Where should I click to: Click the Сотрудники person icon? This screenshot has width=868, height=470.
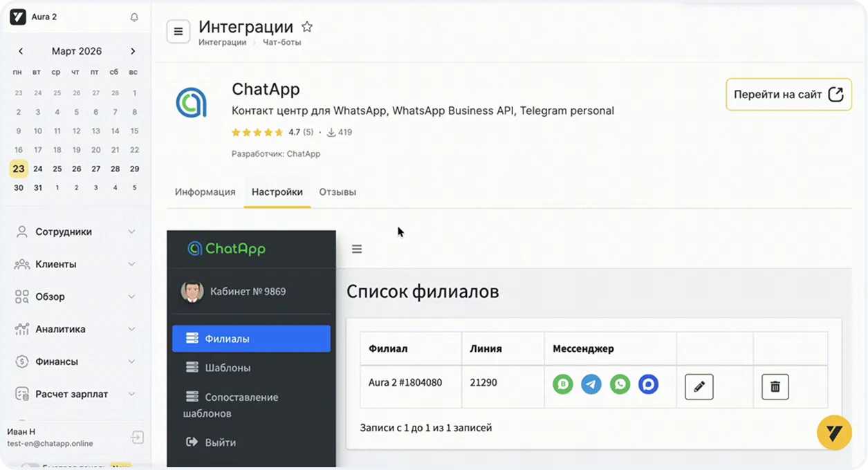22,232
